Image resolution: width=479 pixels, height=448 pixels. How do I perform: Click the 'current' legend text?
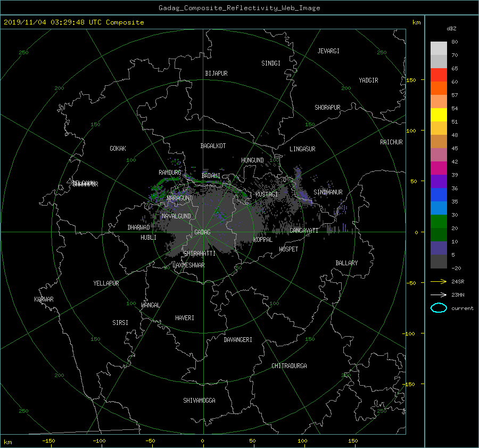463,308
